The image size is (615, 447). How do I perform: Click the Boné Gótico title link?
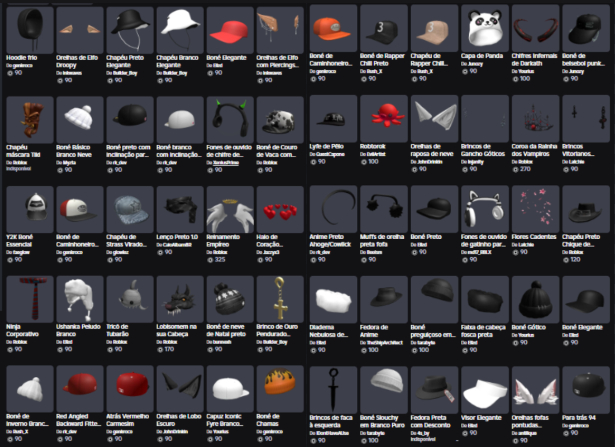click(529, 327)
